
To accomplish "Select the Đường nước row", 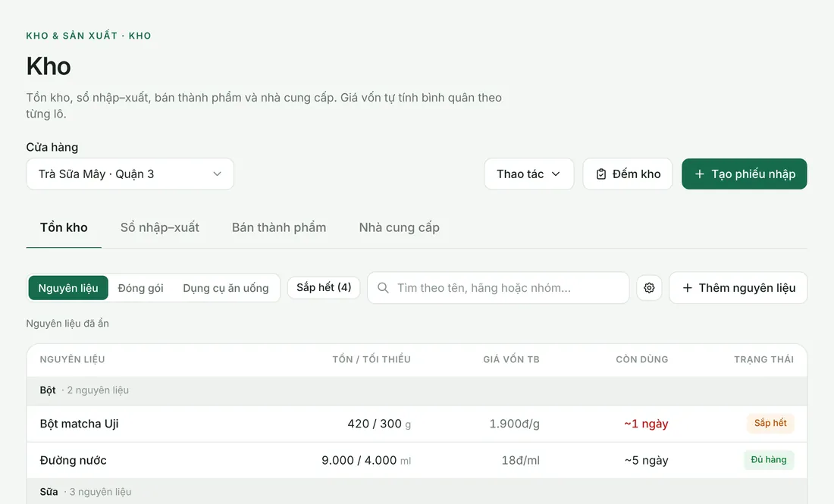I will tap(416, 460).
